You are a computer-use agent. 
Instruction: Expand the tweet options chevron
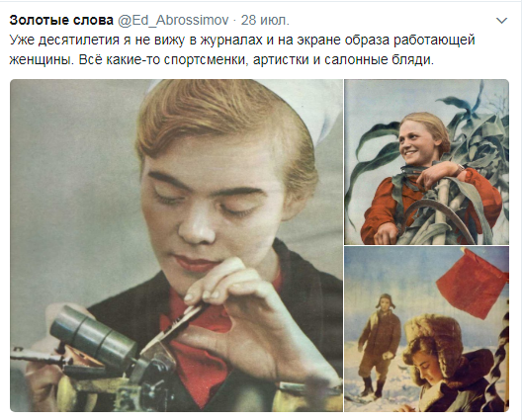(x=501, y=21)
